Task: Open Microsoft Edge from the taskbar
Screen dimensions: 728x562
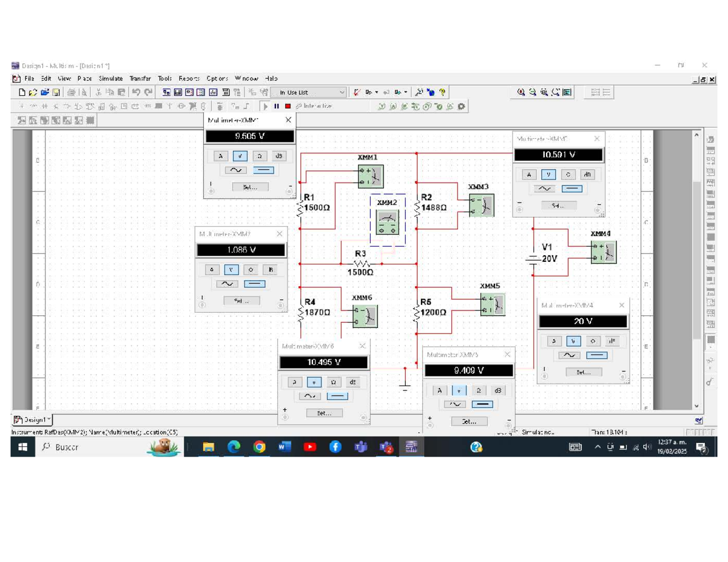Action: point(234,447)
